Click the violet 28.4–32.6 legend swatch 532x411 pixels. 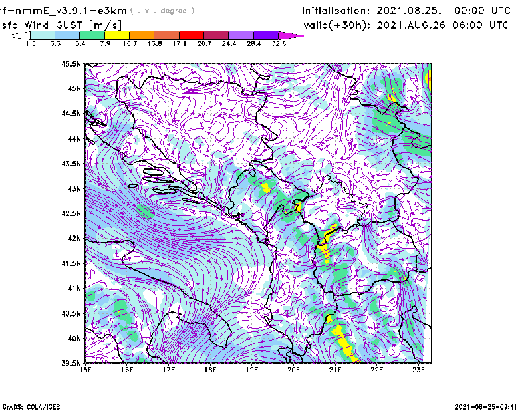265,35
